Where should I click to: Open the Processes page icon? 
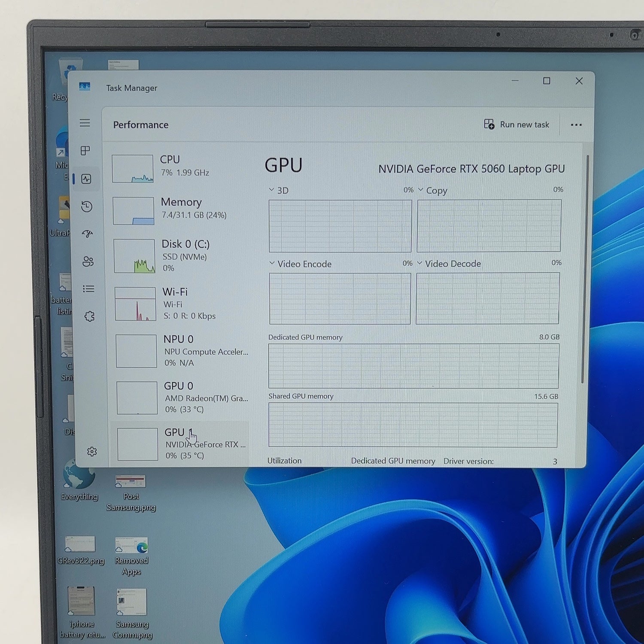pos(85,151)
